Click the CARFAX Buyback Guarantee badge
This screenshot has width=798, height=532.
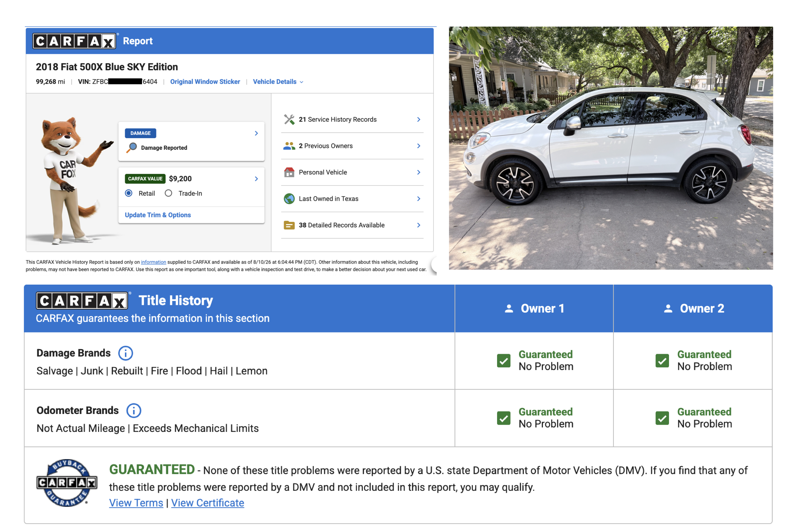(x=67, y=483)
